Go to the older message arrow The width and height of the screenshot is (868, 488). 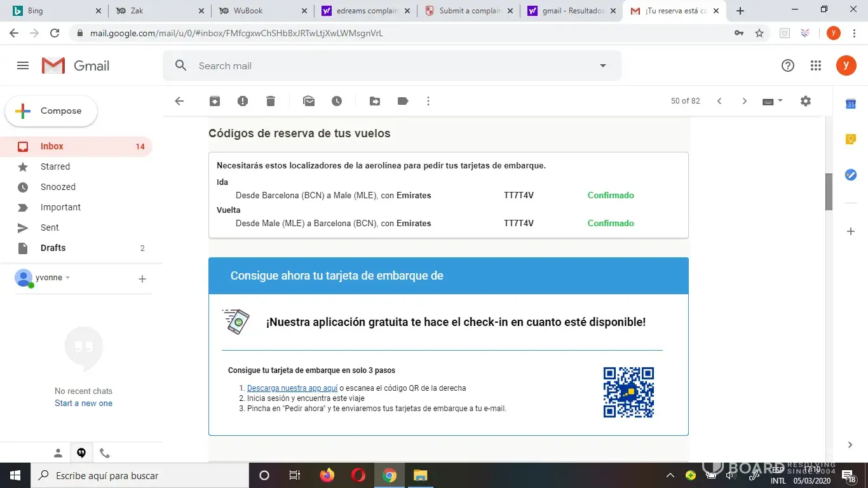745,101
